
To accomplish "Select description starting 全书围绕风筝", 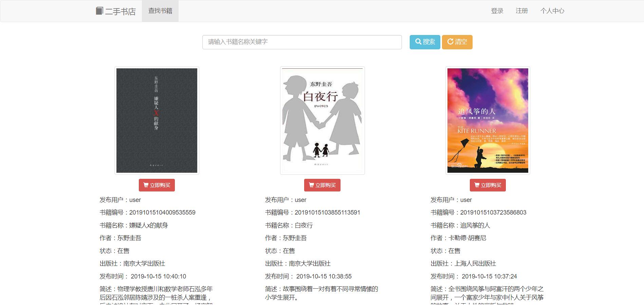I will pyautogui.click(x=487, y=295).
